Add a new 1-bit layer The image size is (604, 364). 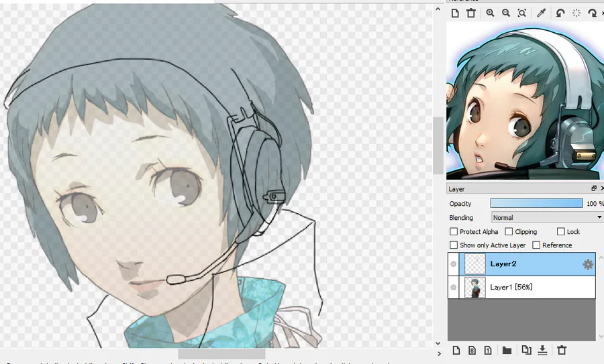point(488,350)
